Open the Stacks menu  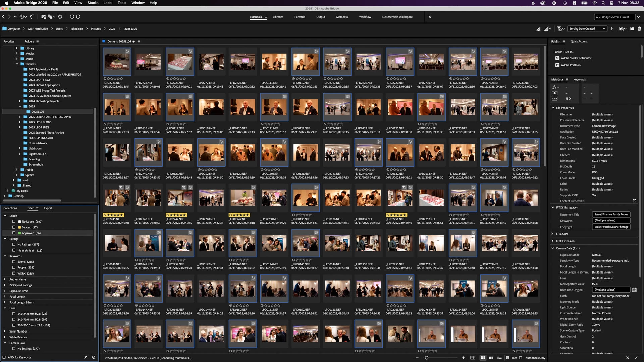[x=93, y=3]
